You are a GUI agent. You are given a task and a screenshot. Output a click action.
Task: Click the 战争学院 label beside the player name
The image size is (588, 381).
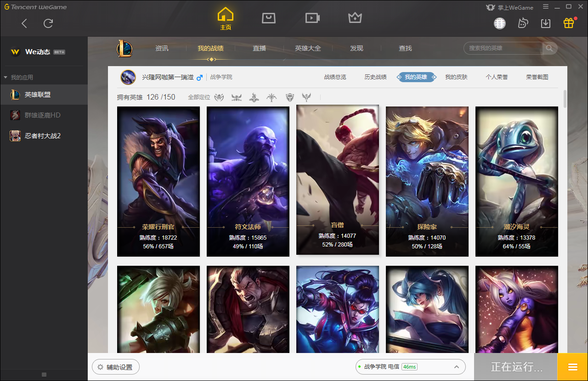221,77
